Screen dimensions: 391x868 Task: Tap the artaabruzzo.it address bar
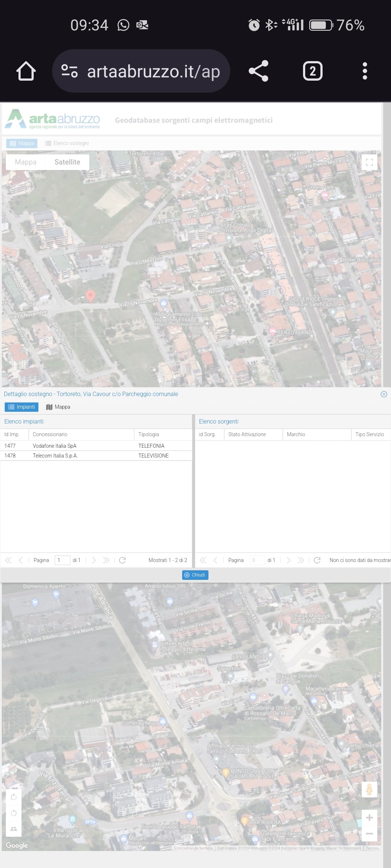(x=141, y=71)
